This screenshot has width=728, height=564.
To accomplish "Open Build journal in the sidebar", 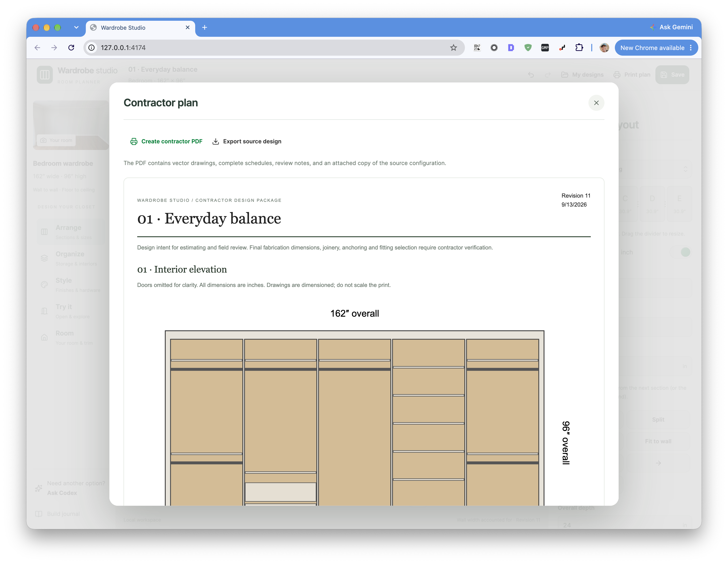I will [x=58, y=514].
